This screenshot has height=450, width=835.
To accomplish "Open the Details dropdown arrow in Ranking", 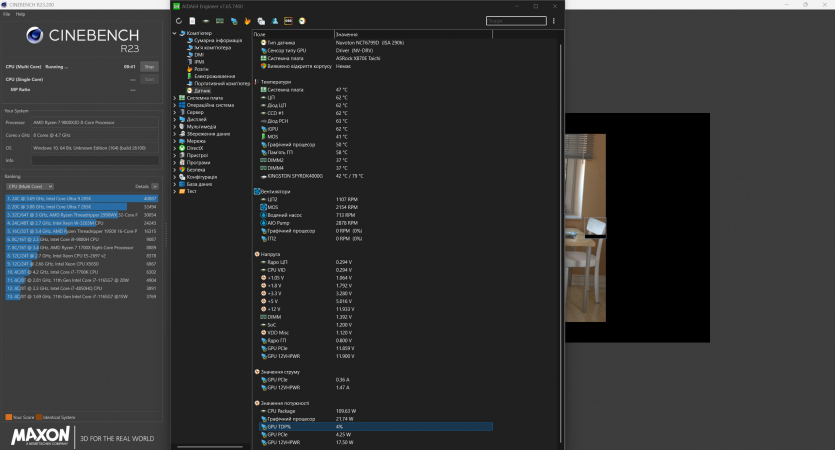I will tap(155, 186).
